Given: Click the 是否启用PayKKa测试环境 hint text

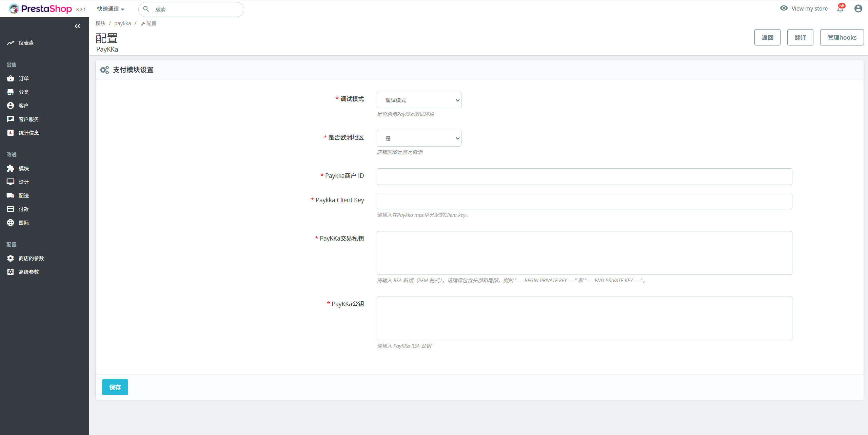Looking at the screenshot, I should point(406,114).
